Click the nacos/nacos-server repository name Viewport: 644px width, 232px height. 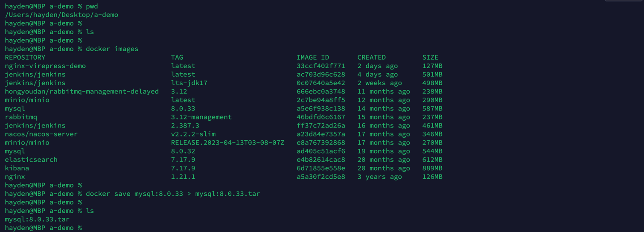41,134
